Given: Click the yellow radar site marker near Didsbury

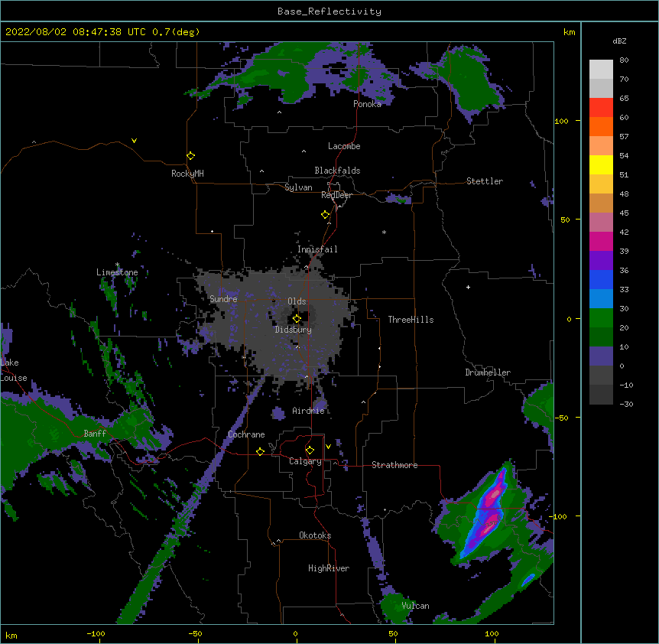Looking at the screenshot, I should (x=297, y=319).
